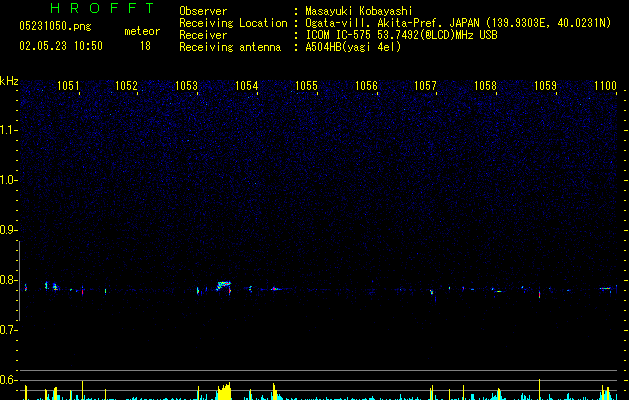629x400 pixels.
Task: Click the Receiving antenna label
Action: tap(230, 47)
